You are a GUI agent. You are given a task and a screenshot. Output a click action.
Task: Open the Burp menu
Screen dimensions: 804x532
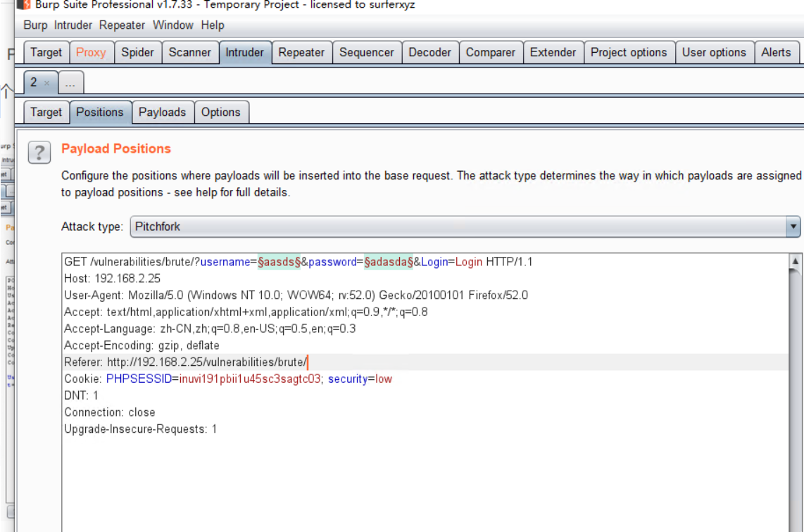tap(35, 25)
